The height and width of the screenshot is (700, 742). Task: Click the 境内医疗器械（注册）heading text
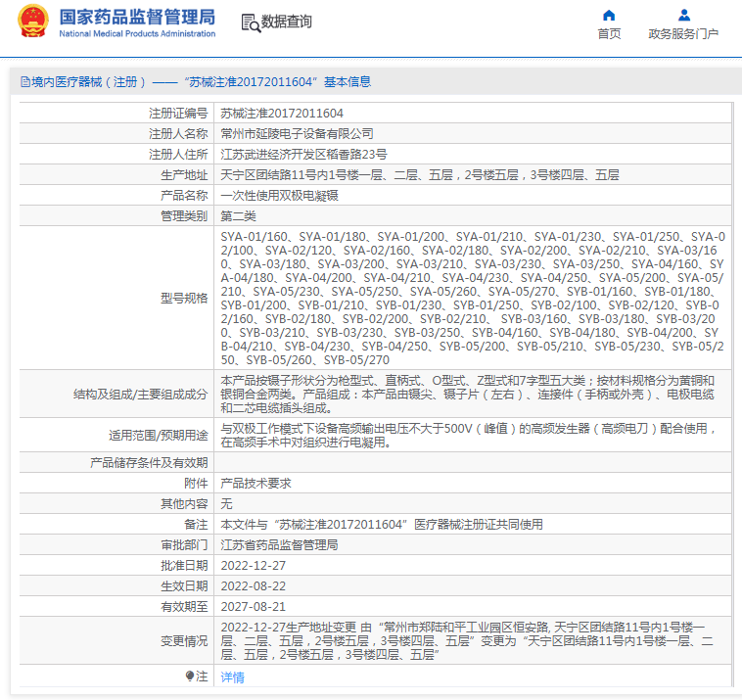(88, 82)
